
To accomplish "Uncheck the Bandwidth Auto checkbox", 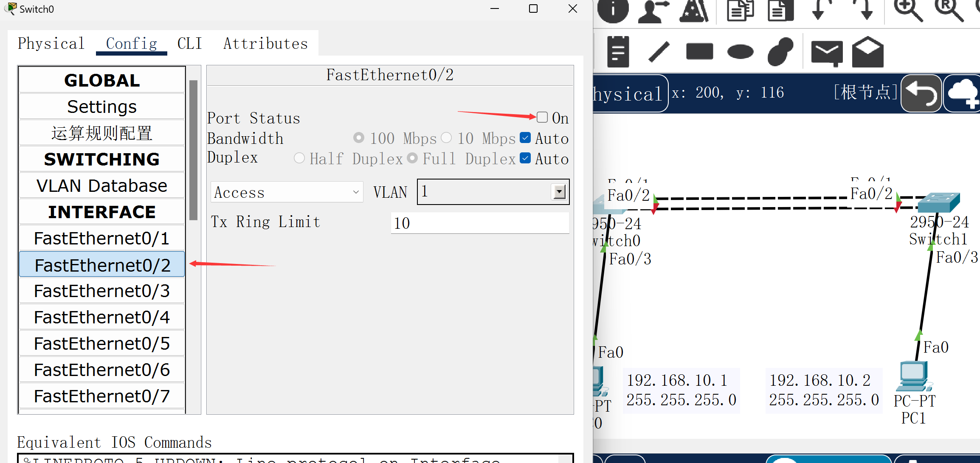I will (525, 138).
